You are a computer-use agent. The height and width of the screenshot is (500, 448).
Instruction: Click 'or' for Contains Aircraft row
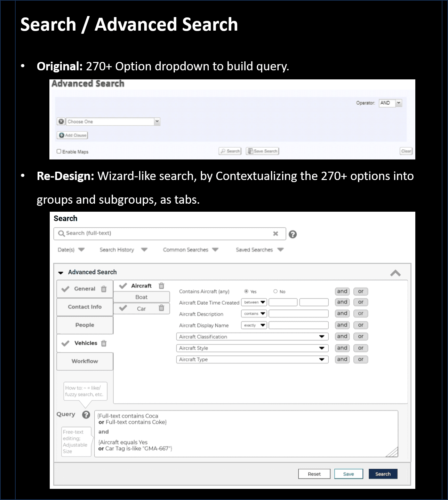click(361, 291)
